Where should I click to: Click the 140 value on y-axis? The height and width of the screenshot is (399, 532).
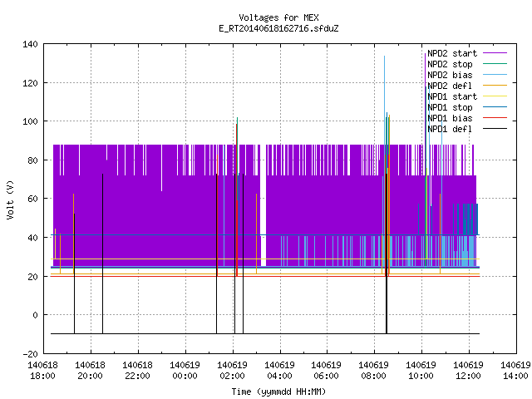[x=30, y=44]
